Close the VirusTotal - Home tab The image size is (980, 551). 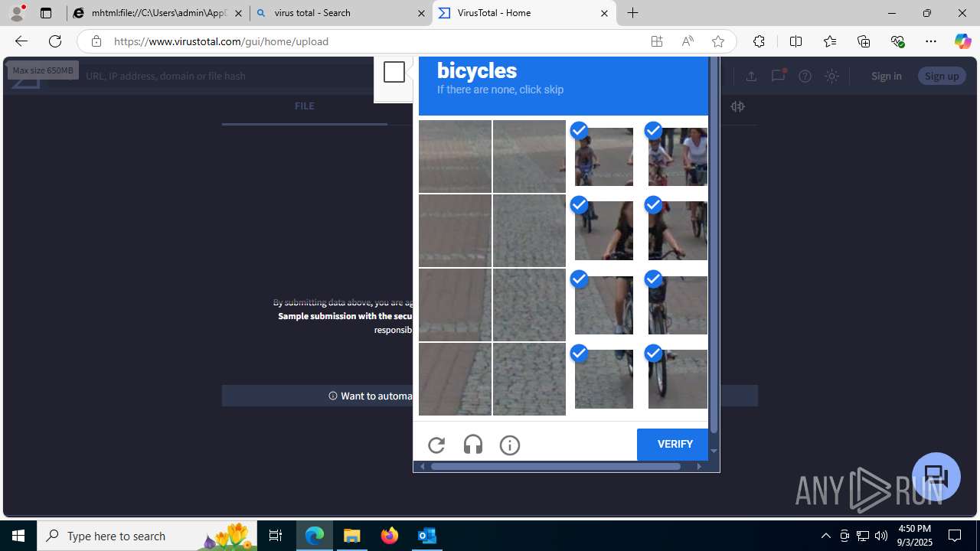[x=604, y=13]
